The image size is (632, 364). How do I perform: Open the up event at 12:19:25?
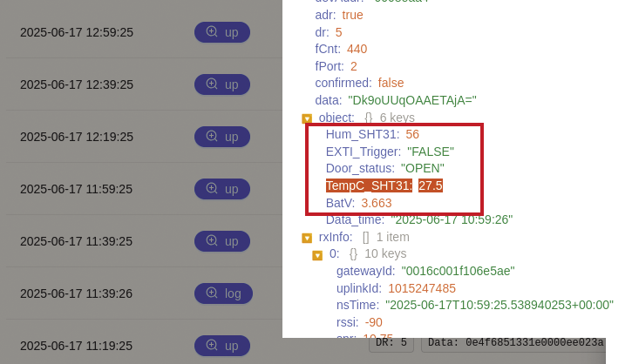point(222,137)
